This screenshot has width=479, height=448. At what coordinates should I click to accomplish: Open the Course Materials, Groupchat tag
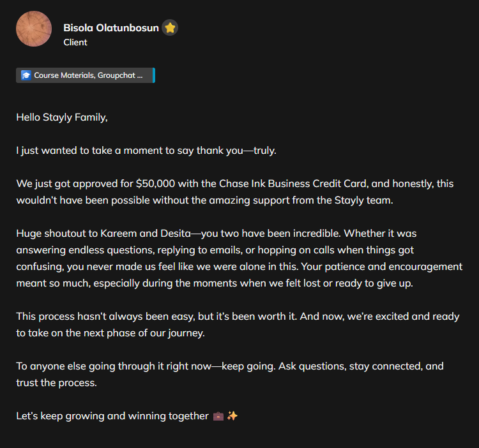84,75
